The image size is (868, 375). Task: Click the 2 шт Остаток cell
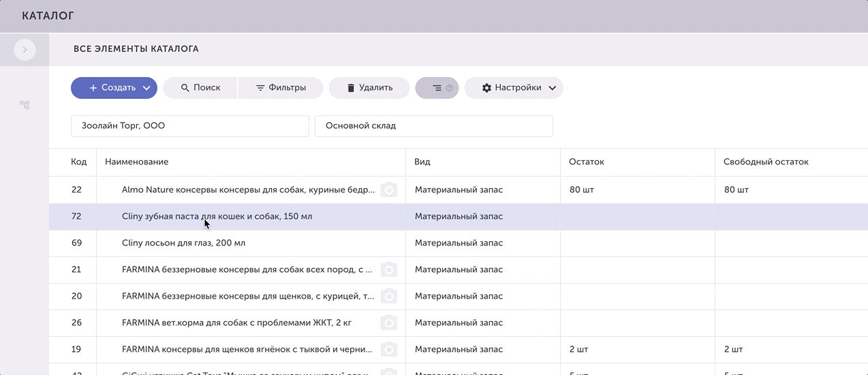point(637,349)
